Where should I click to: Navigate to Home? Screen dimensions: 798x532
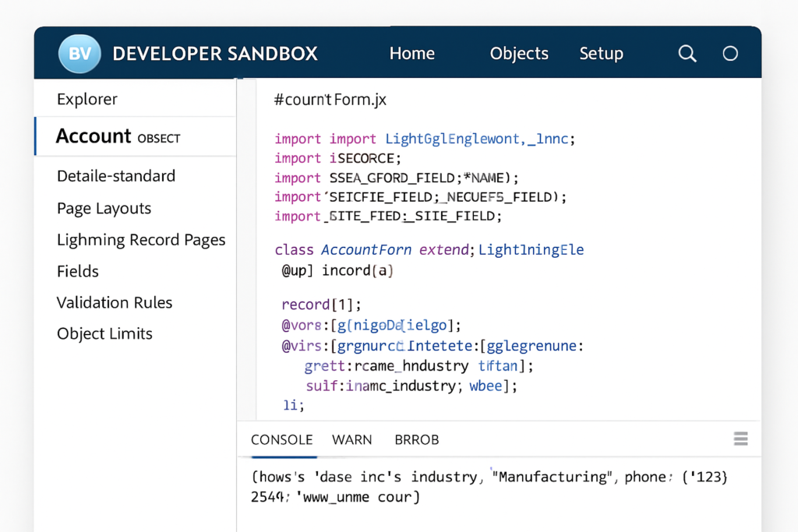(x=411, y=53)
